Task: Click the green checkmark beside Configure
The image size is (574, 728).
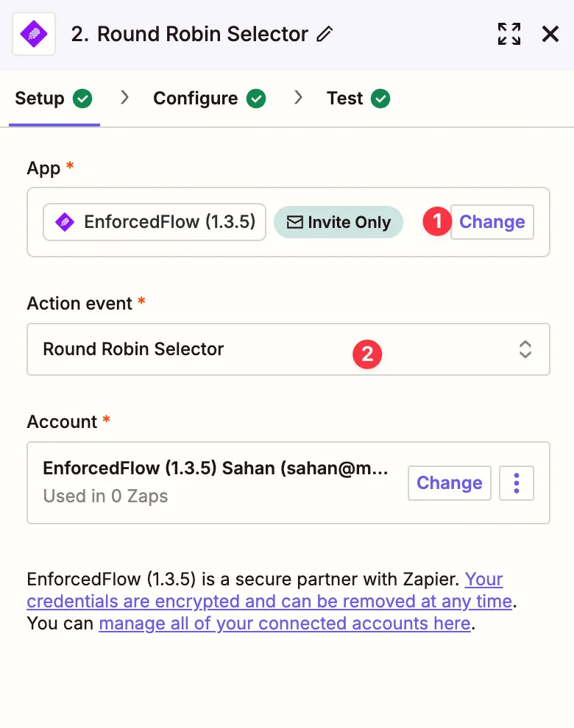Action: pos(255,99)
